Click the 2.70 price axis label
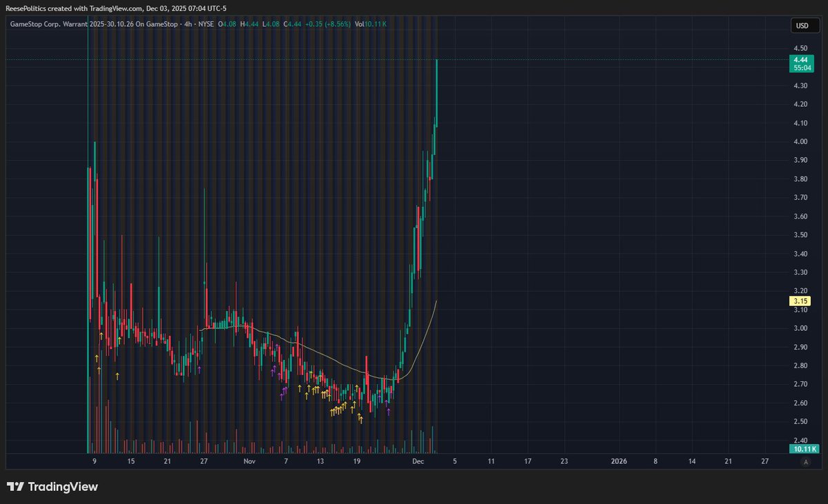The width and height of the screenshot is (828, 504). [800, 384]
